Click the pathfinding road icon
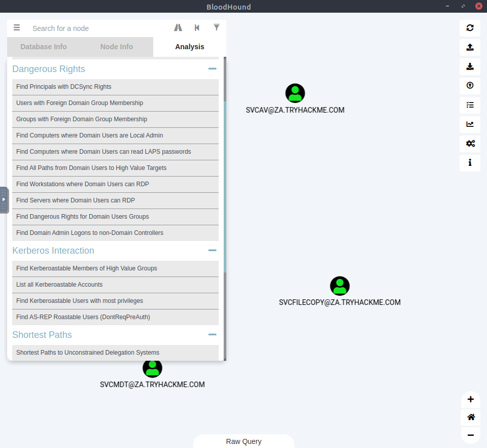This screenshot has height=448, width=487. (178, 28)
